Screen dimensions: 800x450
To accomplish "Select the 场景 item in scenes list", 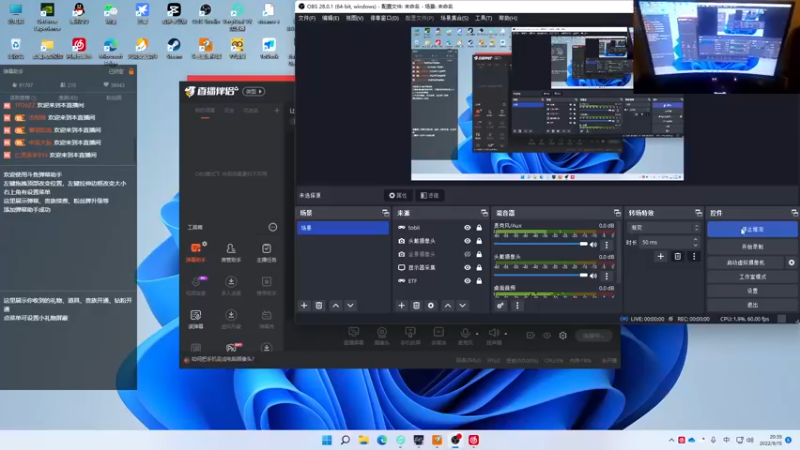I will [343, 228].
